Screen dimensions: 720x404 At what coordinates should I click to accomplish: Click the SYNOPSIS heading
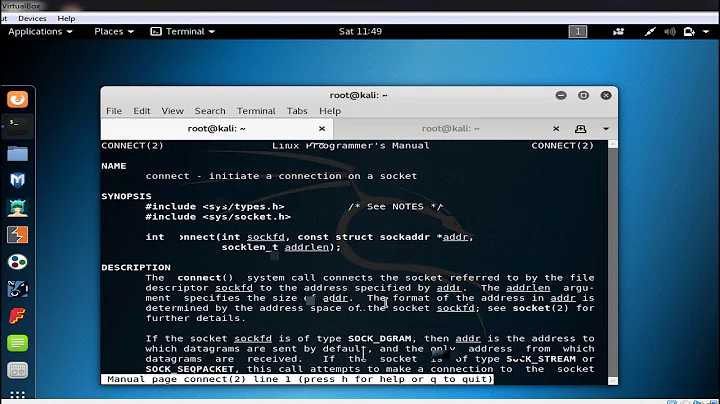[x=126, y=196]
